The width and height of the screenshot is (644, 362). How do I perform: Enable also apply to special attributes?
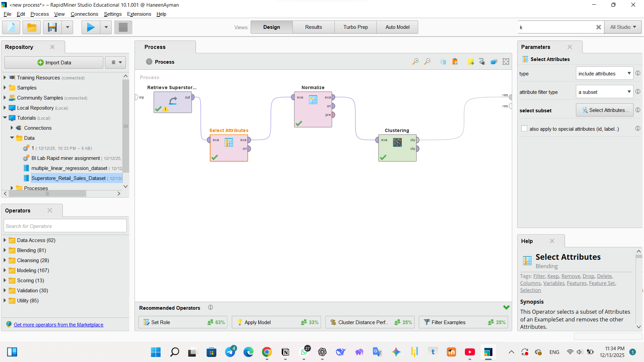[524, 129]
